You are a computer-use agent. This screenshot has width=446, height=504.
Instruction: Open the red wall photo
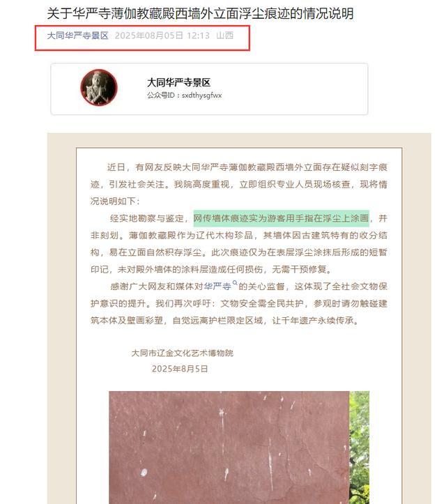point(229,448)
